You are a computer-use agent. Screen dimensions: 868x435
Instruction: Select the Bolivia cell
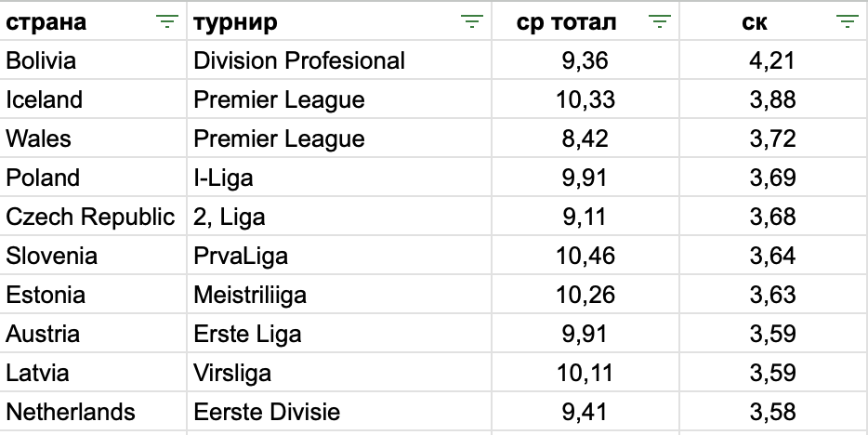[x=94, y=60]
